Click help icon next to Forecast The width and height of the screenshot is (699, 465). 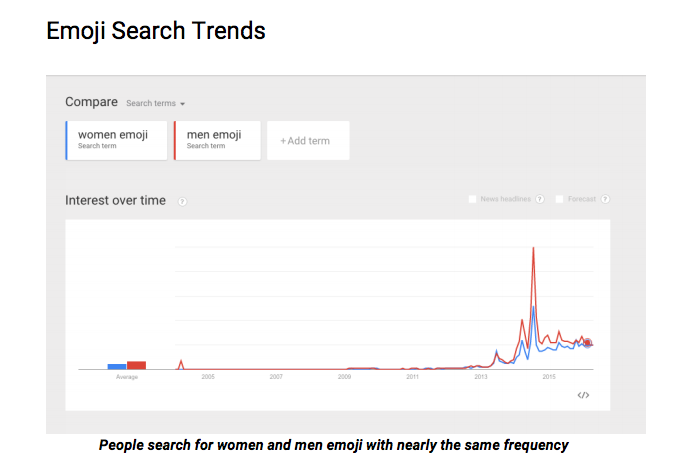tap(606, 199)
